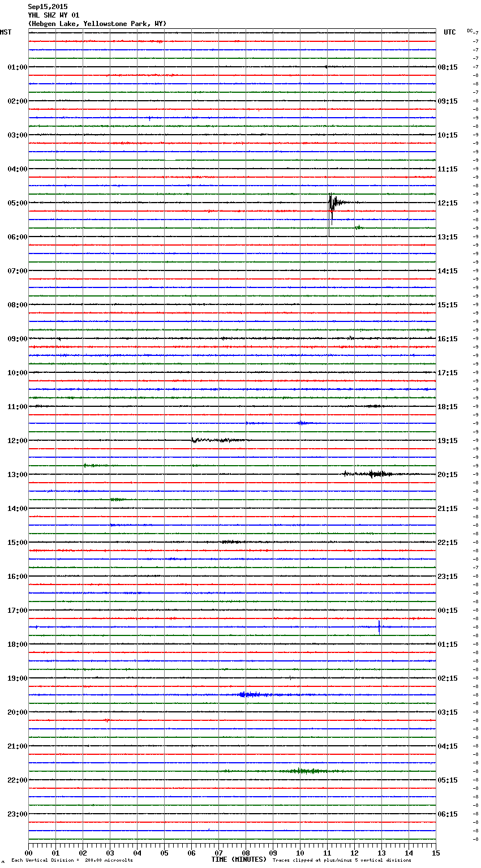
Task: Click the 00:15 UTC time label
Action: [448, 611]
